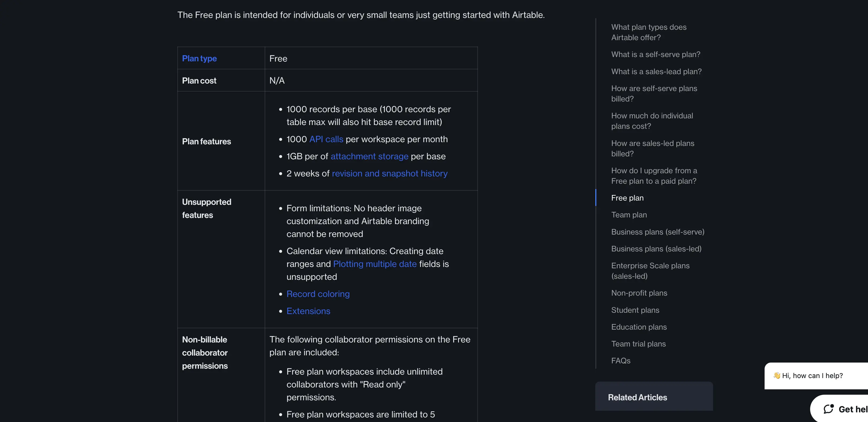Click the Plotting multiple date link

tap(375, 264)
